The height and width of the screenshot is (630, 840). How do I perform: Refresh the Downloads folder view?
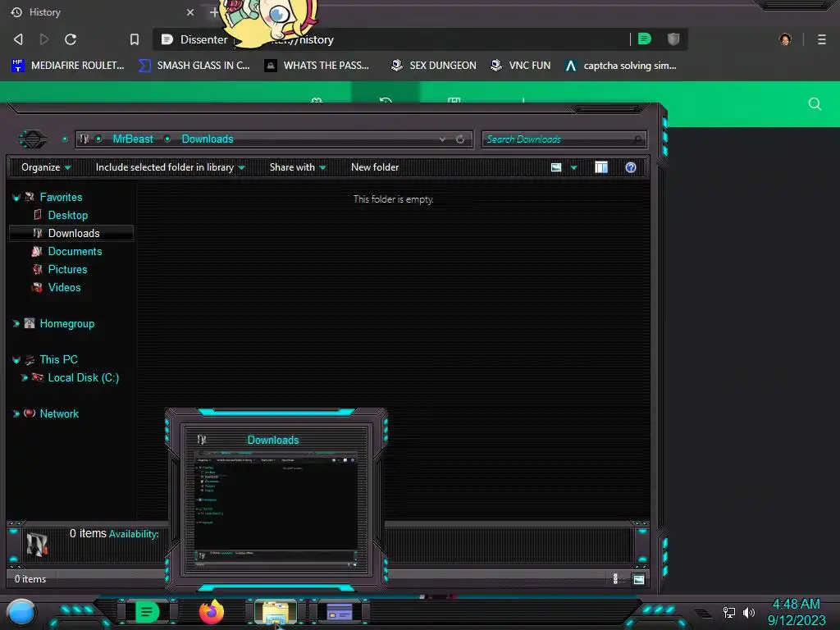click(460, 139)
